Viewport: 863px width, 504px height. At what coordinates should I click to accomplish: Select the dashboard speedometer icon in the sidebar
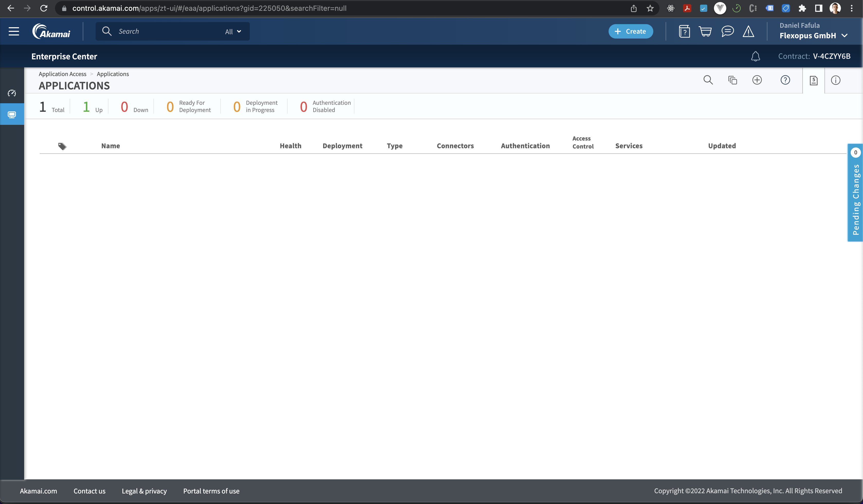(x=12, y=93)
